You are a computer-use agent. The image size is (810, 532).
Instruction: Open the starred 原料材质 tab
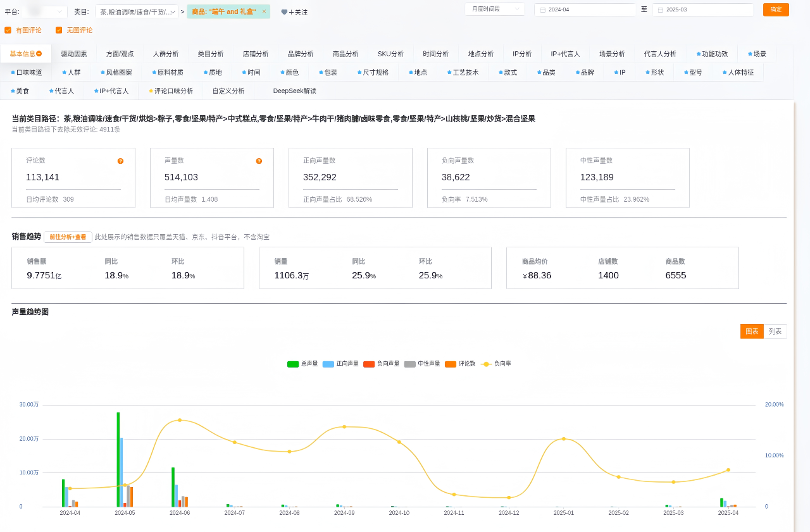click(168, 72)
